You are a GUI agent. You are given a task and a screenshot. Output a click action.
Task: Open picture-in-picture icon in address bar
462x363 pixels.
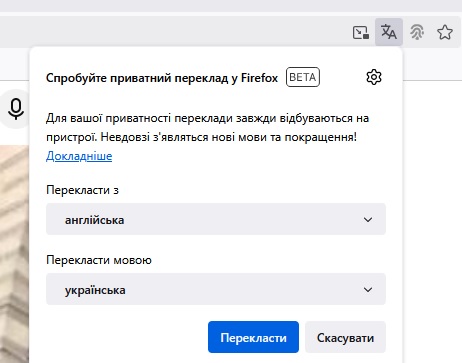(361, 32)
